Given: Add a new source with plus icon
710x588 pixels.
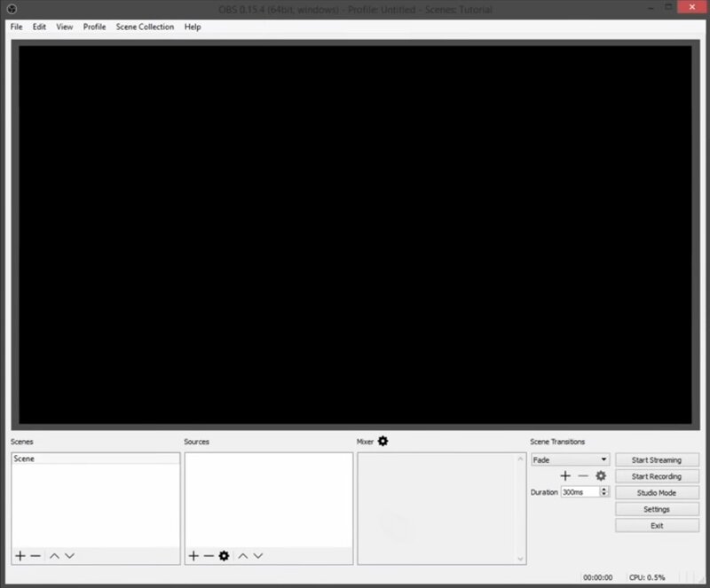Looking at the screenshot, I should [x=193, y=555].
